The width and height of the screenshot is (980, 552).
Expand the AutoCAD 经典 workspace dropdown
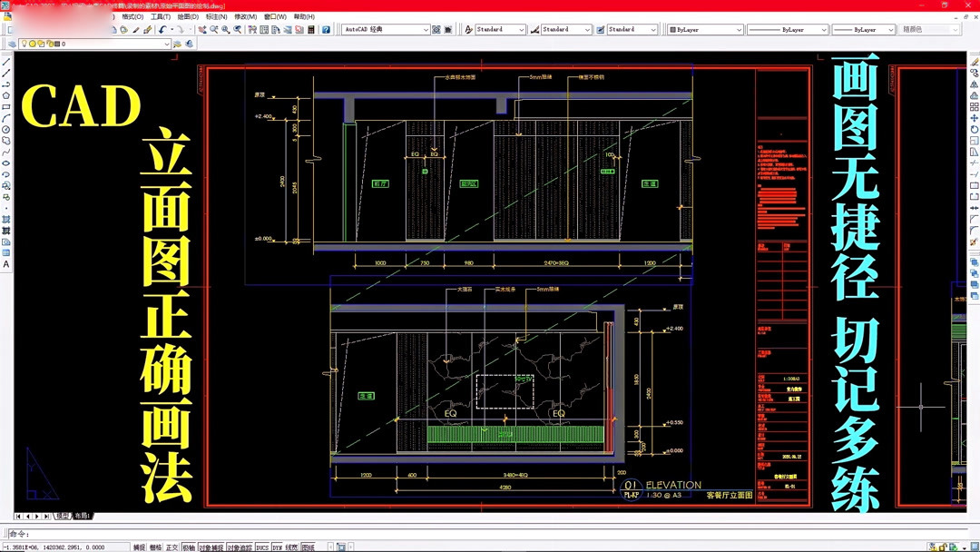(x=426, y=29)
